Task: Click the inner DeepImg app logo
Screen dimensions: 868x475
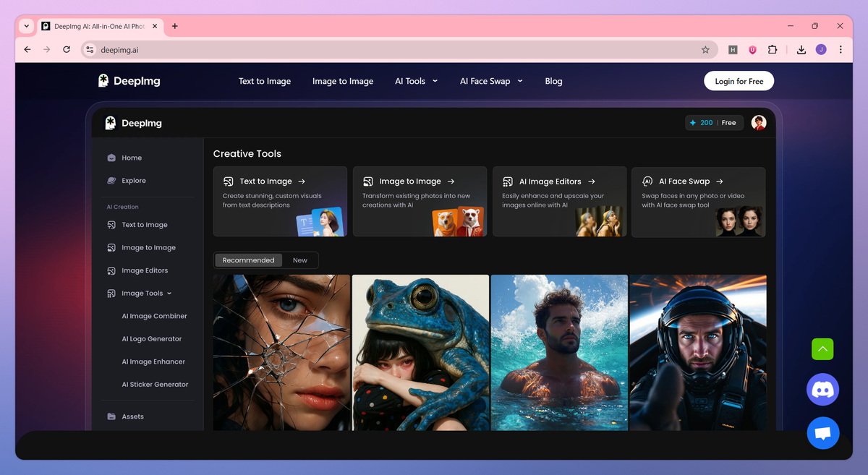Action: click(134, 123)
